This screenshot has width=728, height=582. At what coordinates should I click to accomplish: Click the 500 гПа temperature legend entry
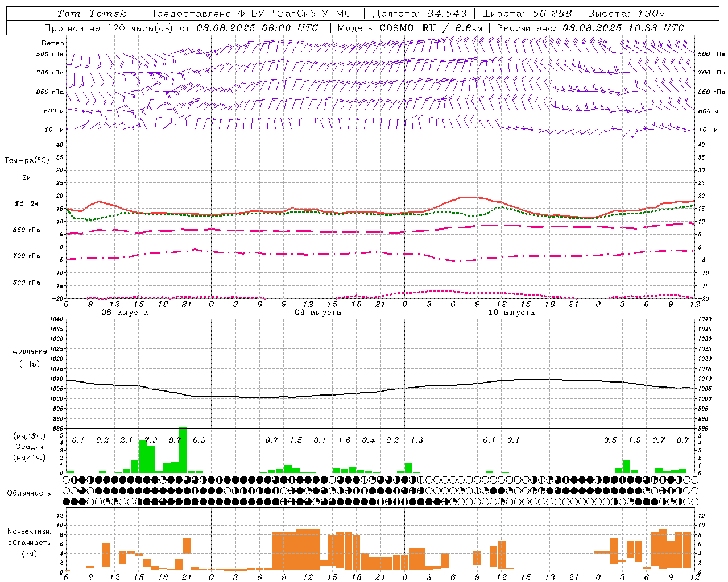coord(26,285)
